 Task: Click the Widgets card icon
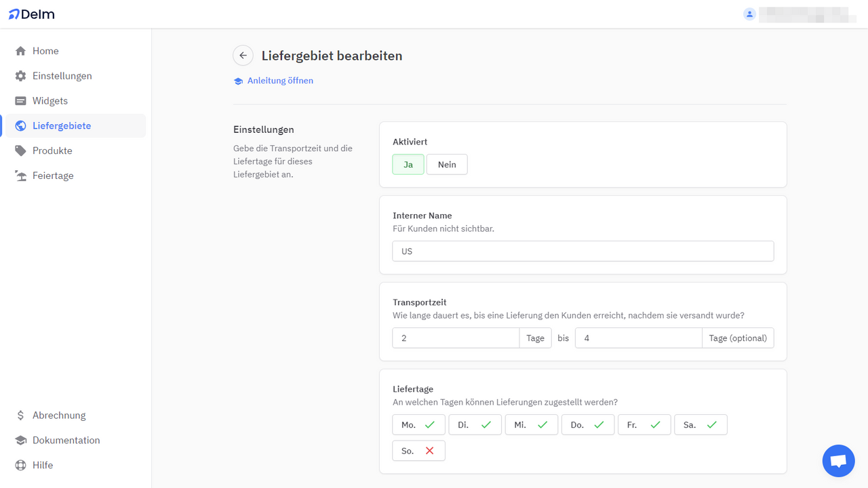tap(20, 101)
